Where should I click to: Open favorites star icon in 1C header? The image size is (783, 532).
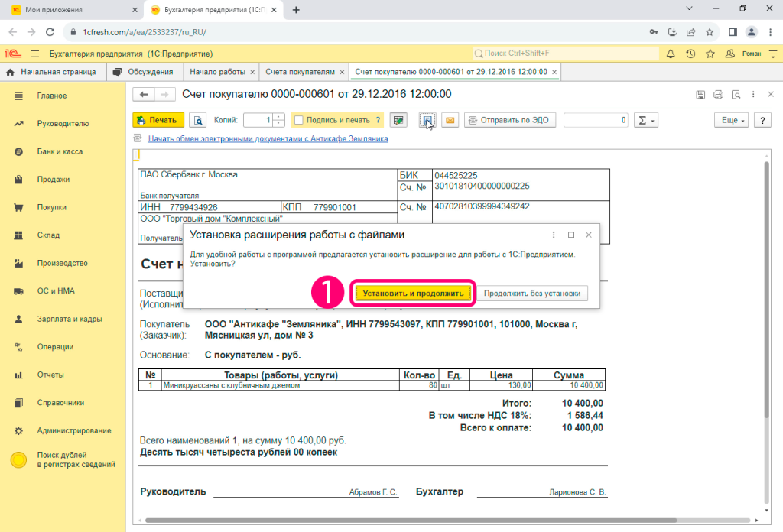(x=710, y=54)
